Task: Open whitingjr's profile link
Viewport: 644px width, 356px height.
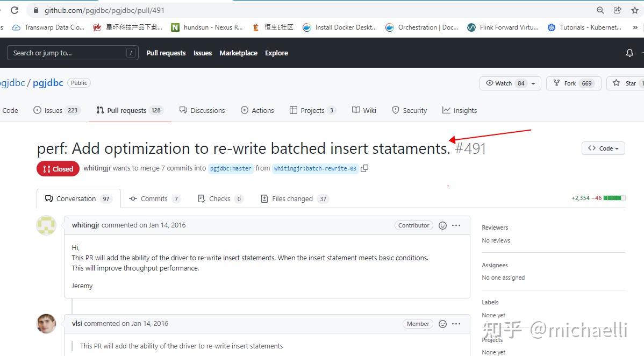Action: tap(85, 225)
